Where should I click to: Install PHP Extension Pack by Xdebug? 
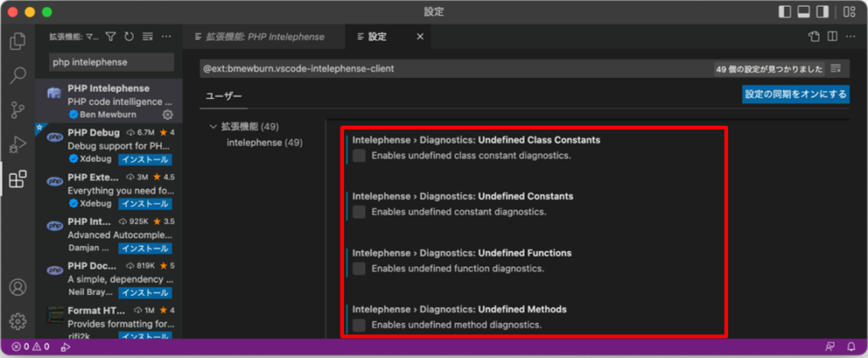144,204
